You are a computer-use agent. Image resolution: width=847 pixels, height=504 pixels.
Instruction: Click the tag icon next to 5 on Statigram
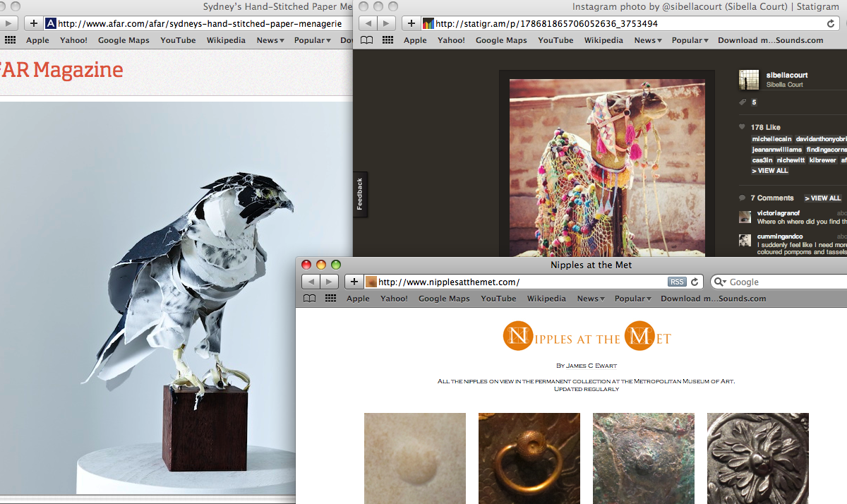pyautogui.click(x=743, y=102)
